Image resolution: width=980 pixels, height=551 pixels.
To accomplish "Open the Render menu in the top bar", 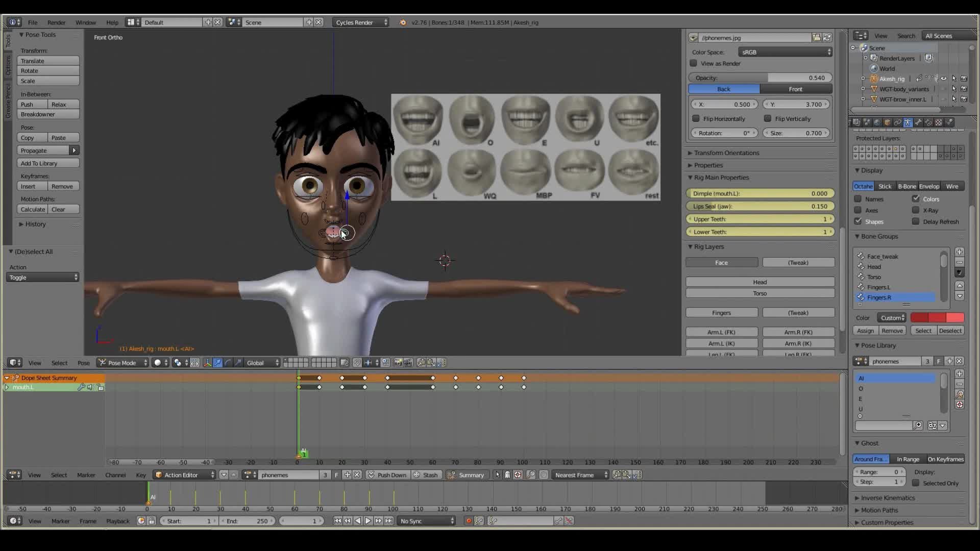I will coord(56,22).
